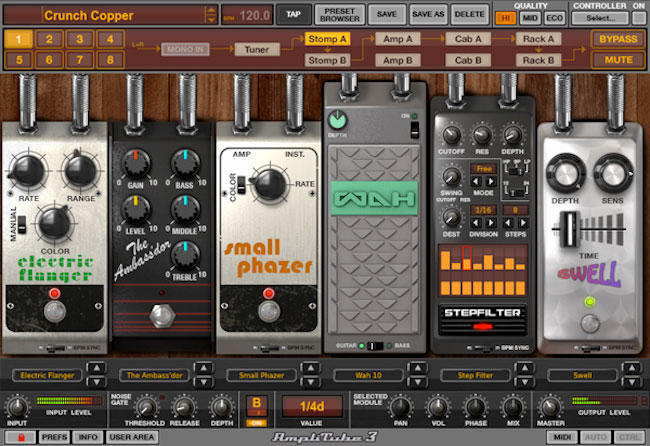
Task: Click the Step Filter CUTOFF knob
Action: pyautogui.click(x=451, y=135)
